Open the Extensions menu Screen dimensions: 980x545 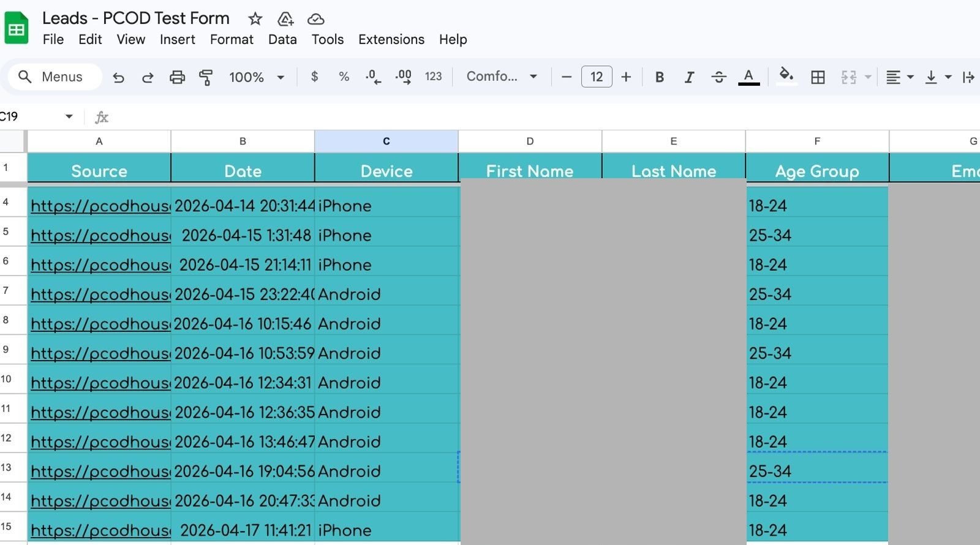point(391,39)
